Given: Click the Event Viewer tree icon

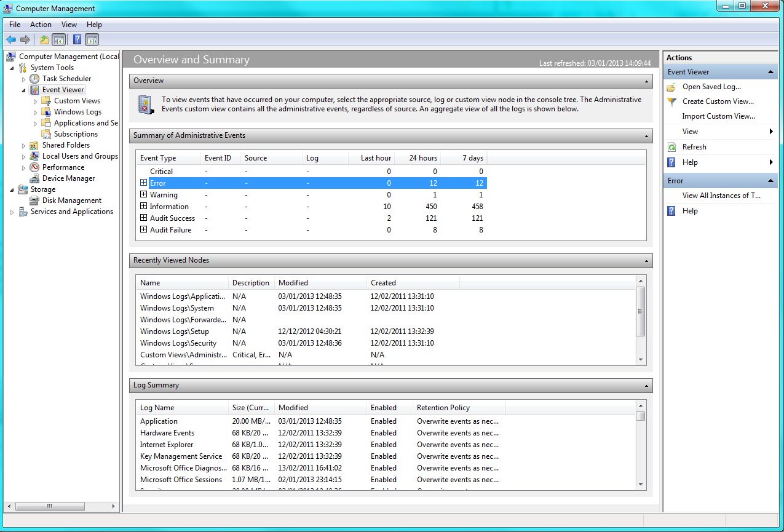Looking at the screenshot, I should (x=34, y=90).
